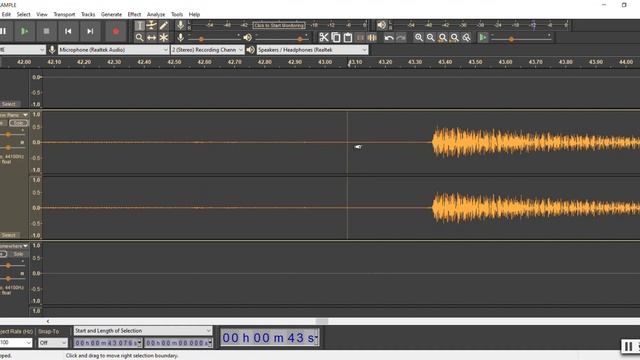Click the selection start time field

click(108, 343)
